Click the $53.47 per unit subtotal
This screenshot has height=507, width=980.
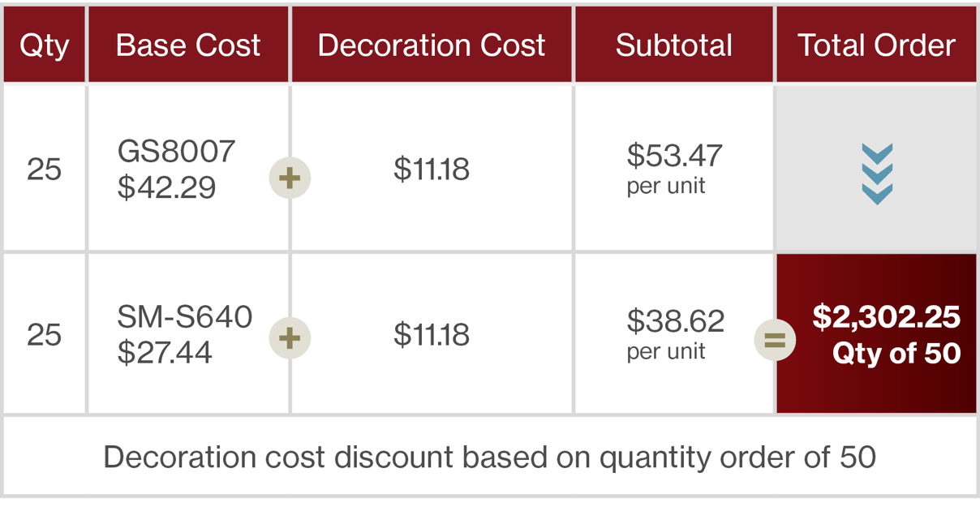674,168
